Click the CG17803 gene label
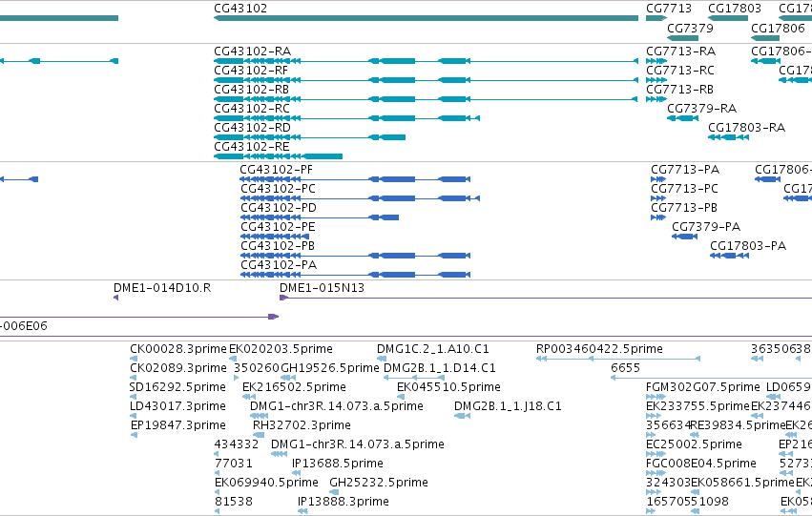The image size is (812, 516). point(735,9)
